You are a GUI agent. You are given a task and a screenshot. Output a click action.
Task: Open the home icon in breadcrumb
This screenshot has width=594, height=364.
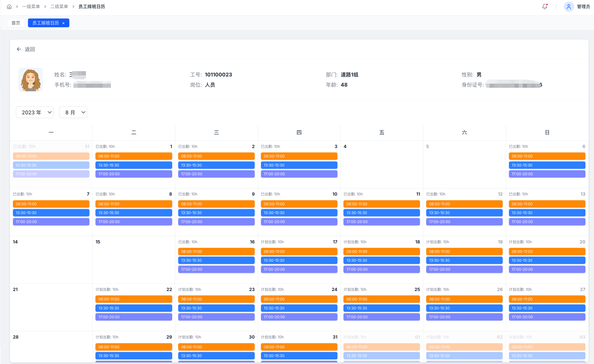(x=9, y=6)
